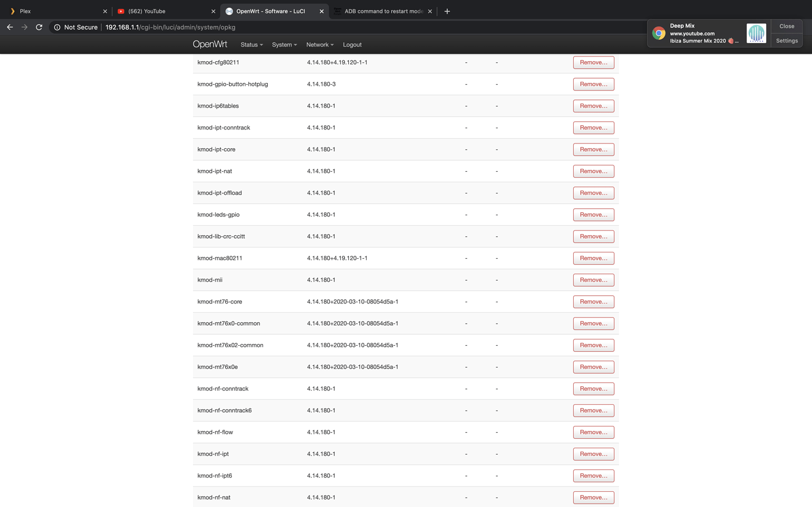The height and width of the screenshot is (507, 812).
Task: Remove the kmod-mac80211 package
Action: point(593,258)
